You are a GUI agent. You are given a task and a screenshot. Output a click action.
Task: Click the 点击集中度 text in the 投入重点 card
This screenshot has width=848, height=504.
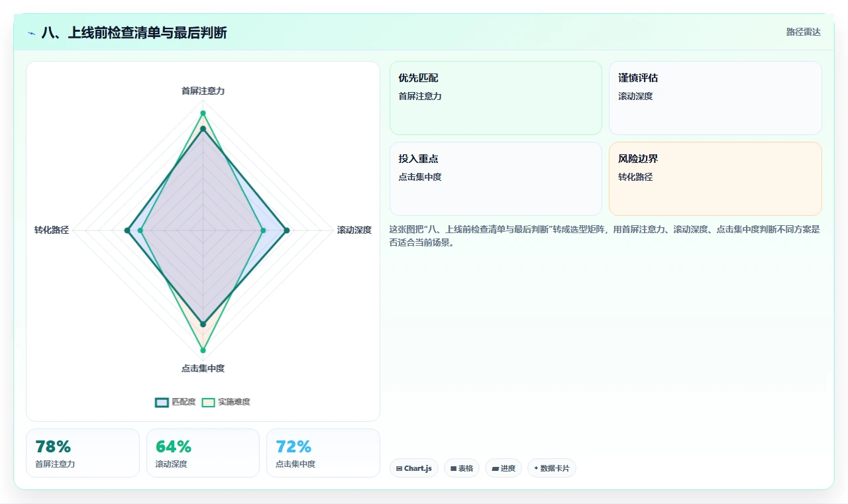(x=420, y=177)
